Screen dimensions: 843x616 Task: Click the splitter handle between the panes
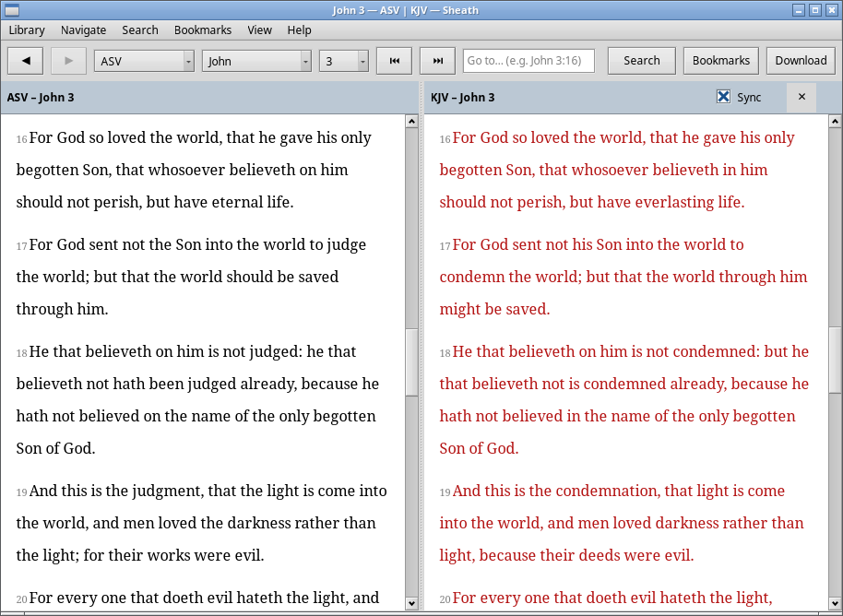pyautogui.click(x=421, y=347)
